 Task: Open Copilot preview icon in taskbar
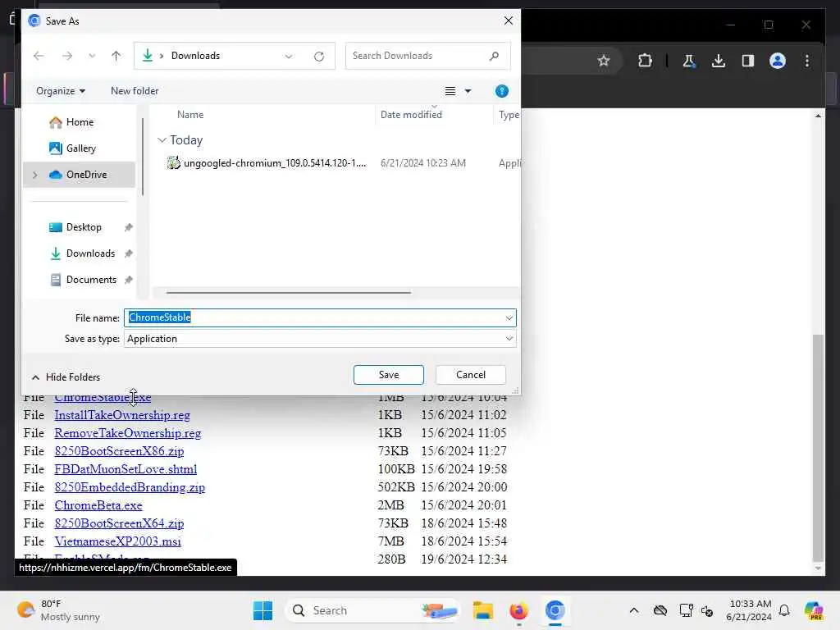[814, 610]
